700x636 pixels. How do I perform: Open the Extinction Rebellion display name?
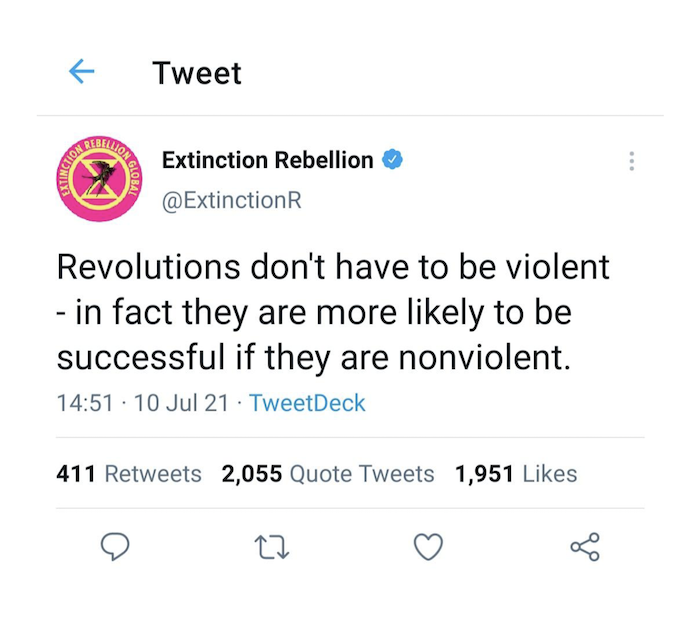pyautogui.click(x=267, y=160)
